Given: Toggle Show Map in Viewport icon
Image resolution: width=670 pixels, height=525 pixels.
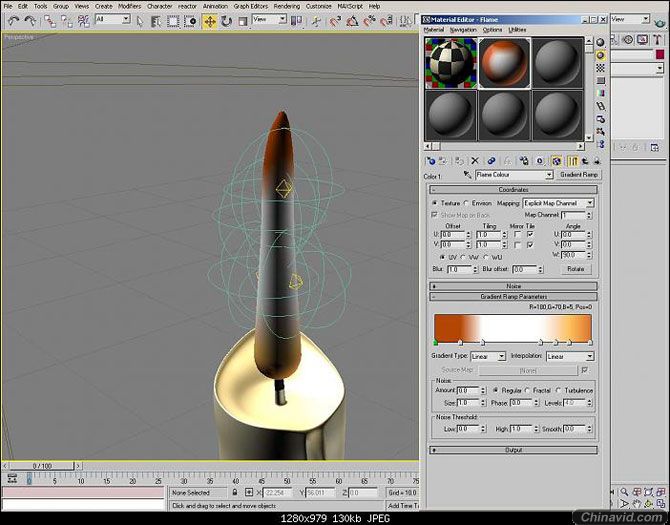Looking at the screenshot, I should [x=556, y=161].
